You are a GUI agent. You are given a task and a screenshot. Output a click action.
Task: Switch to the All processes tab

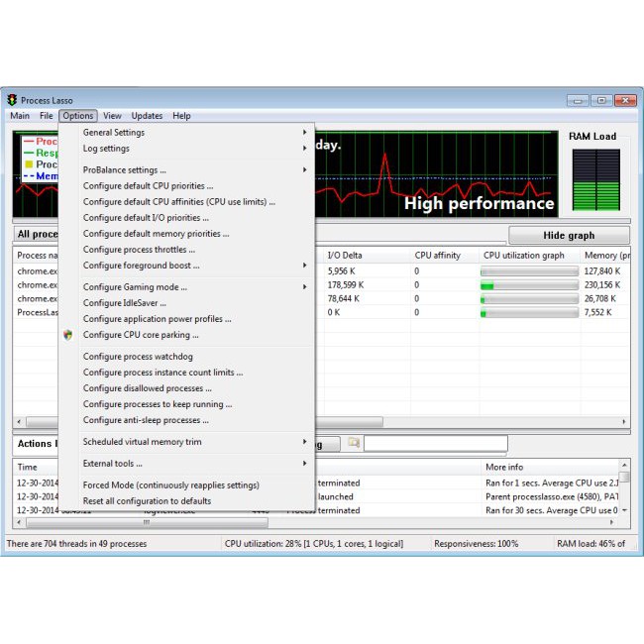37,234
